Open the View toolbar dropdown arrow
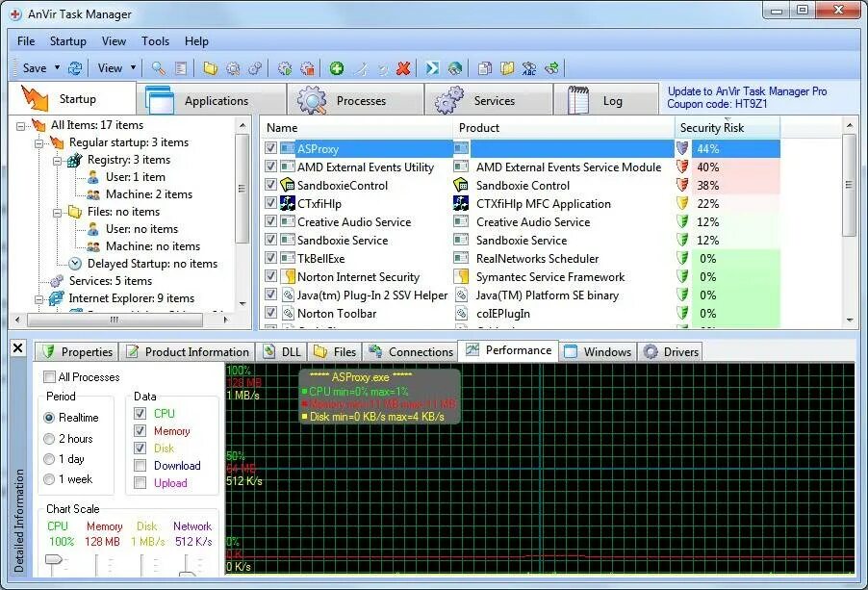 pos(134,67)
